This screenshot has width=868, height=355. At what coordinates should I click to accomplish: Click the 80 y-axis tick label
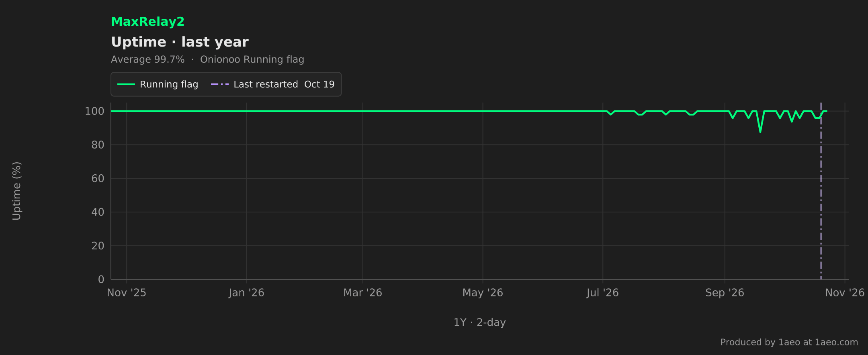[98, 145]
